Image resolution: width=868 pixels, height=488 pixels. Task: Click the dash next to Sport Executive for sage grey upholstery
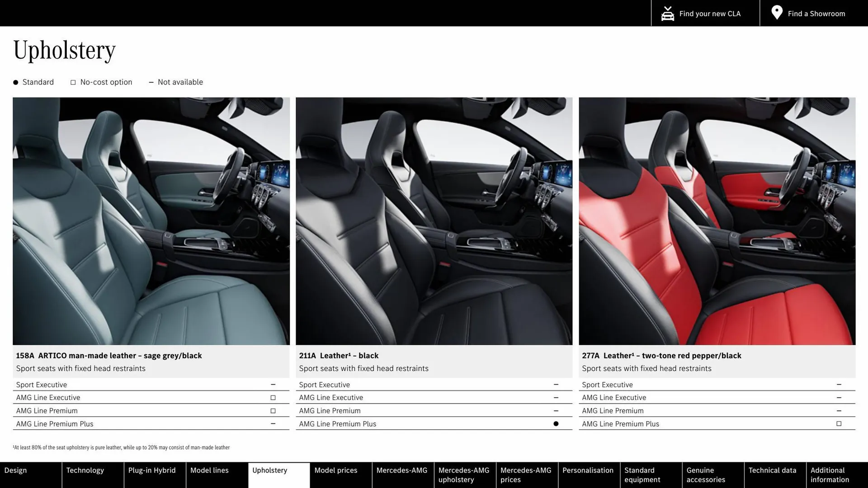tap(273, 384)
